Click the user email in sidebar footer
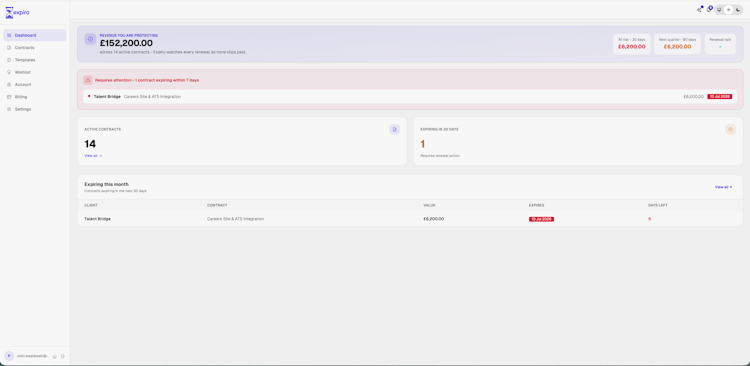 coord(33,356)
